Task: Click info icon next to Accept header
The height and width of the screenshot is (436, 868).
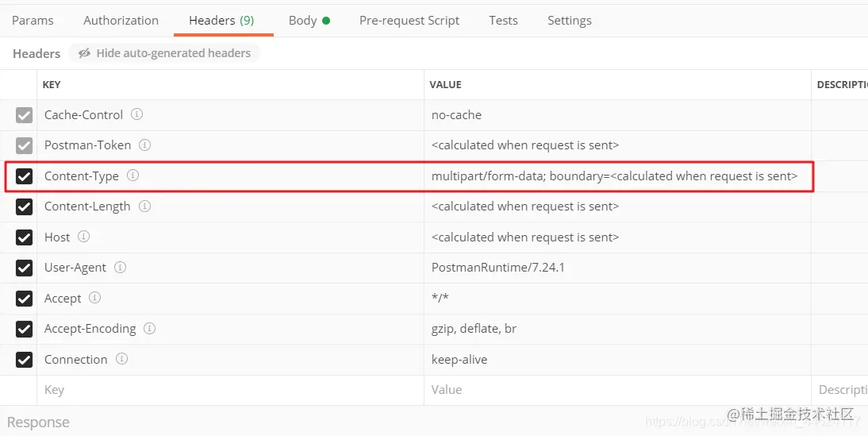Action: (94, 298)
